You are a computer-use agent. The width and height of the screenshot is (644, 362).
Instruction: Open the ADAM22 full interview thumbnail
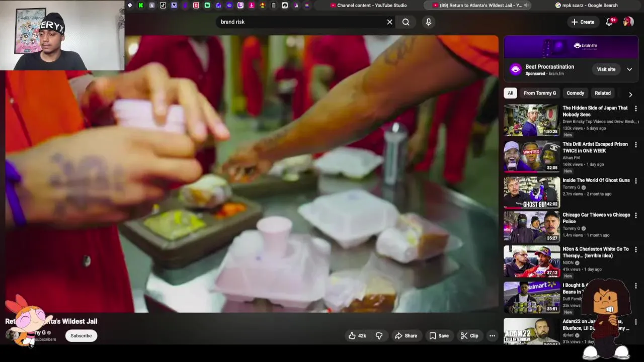click(531, 332)
